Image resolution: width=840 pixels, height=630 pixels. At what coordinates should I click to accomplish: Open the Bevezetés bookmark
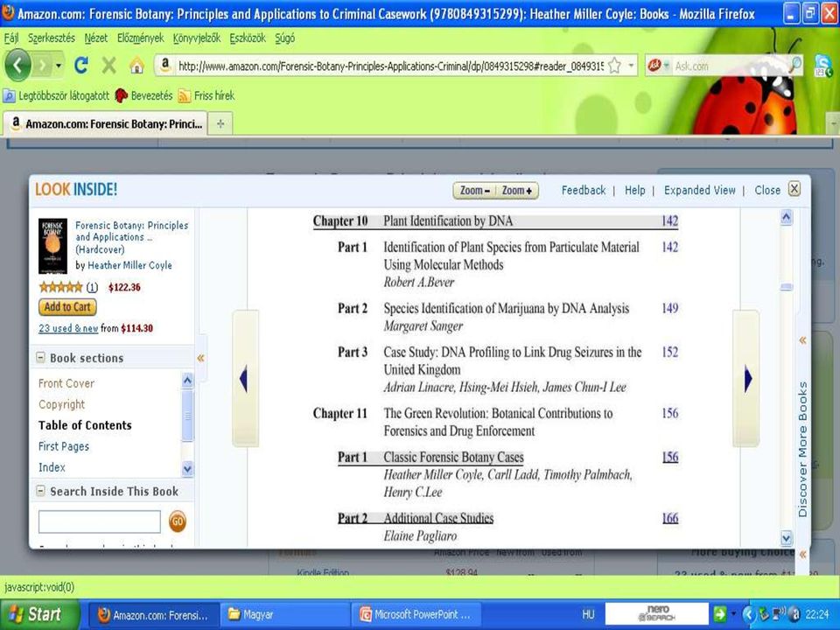[143, 96]
